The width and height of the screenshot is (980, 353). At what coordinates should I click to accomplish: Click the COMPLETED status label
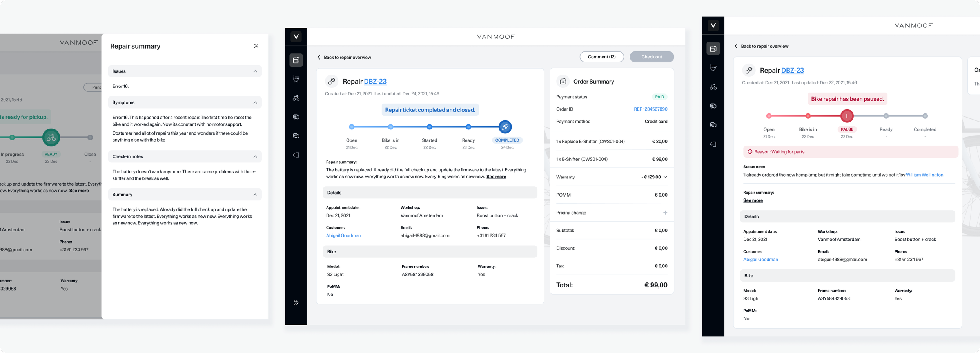pos(507,140)
